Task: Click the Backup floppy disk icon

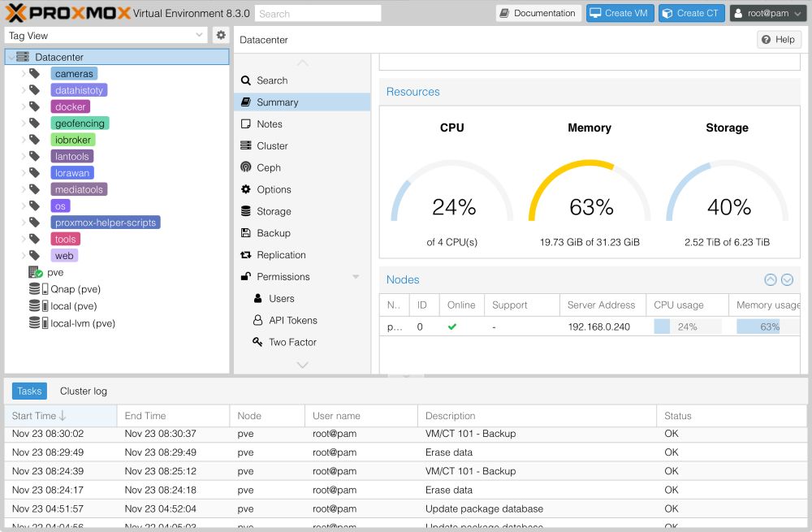Action: pos(246,233)
